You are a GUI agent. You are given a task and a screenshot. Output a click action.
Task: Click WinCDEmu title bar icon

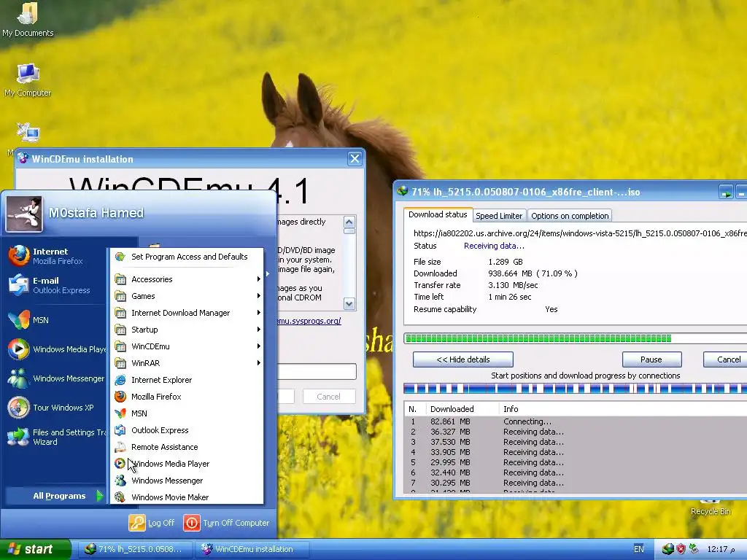[23, 158]
